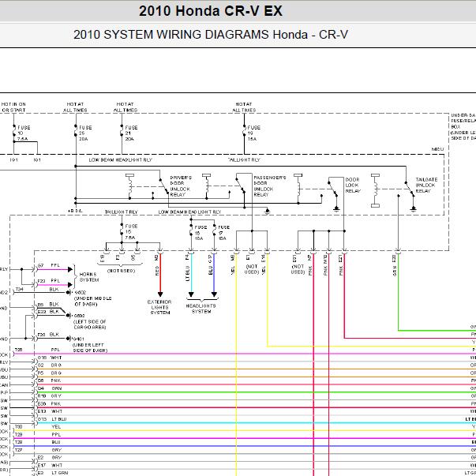Select the 'FUSE 21 20A' label
This screenshot has width=476, height=476.
pos(131,133)
